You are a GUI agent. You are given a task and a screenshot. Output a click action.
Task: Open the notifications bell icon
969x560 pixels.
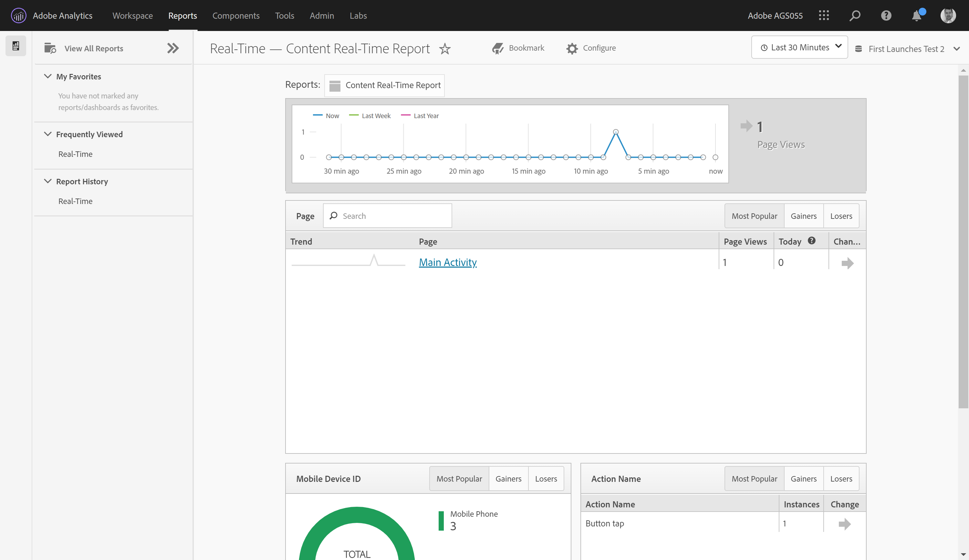click(x=917, y=16)
